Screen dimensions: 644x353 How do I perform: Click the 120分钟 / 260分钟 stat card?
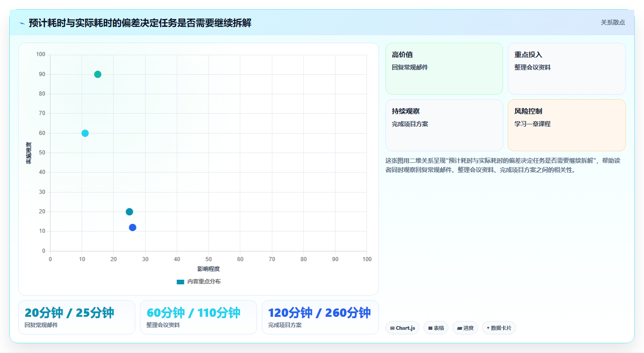(320, 317)
